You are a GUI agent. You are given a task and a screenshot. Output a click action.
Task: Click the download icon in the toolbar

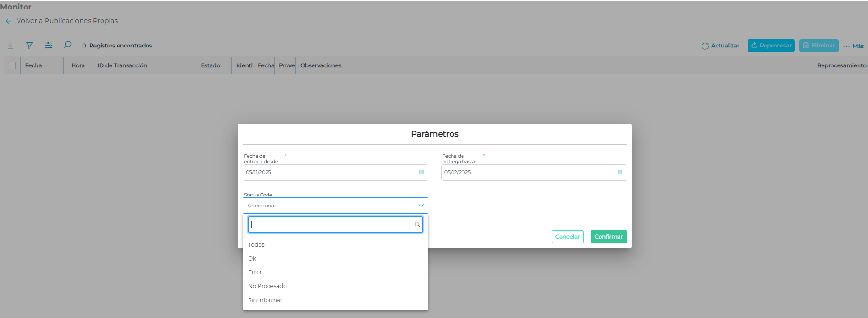point(10,46)
